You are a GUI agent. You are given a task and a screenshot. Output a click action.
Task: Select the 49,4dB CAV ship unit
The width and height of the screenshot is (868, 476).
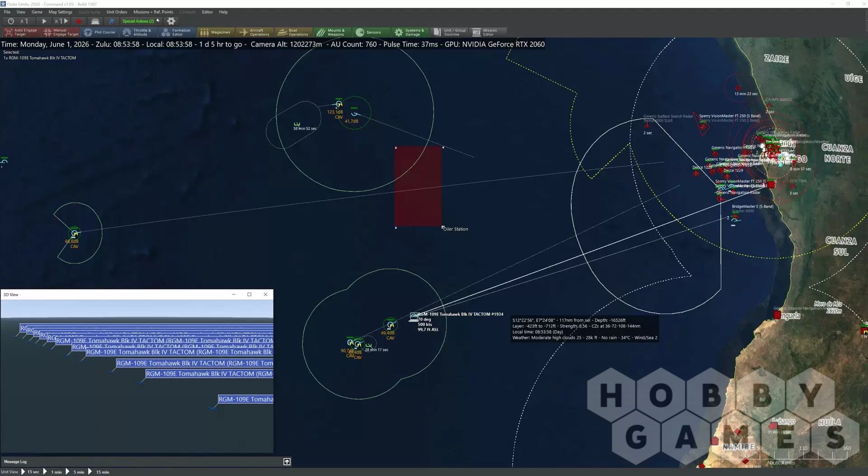click(x=390, y=325)
